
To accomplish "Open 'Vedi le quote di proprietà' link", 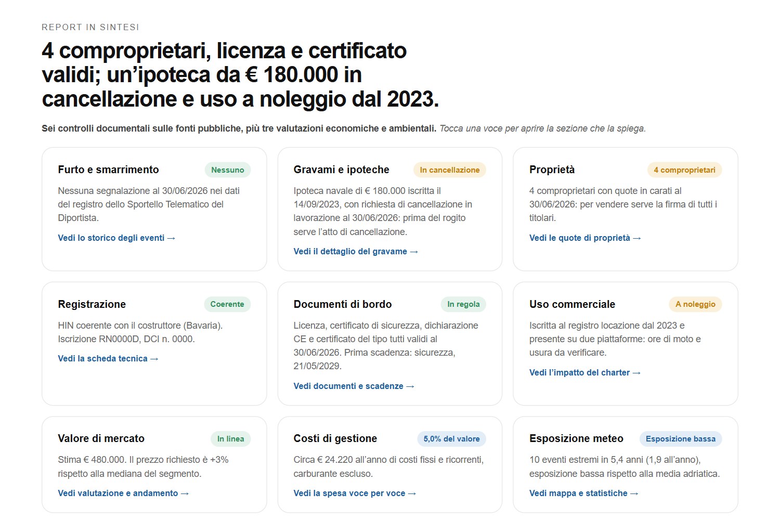I will tap(585, 238).
